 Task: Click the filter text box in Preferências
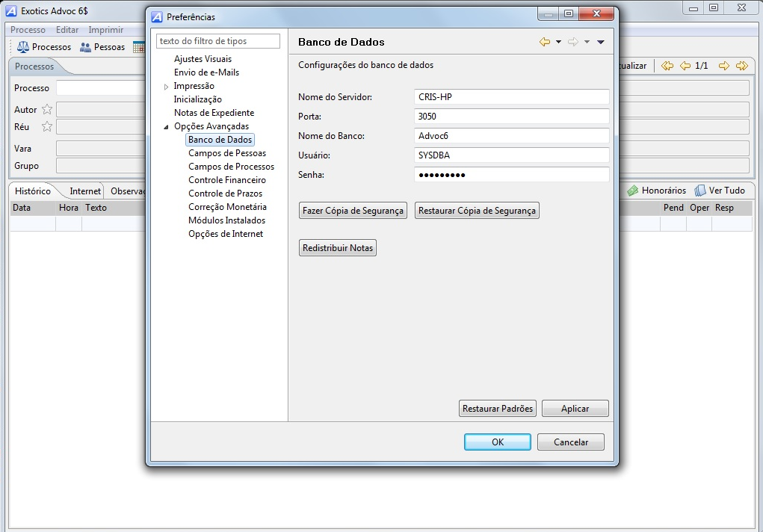click(x=218, y=41)
